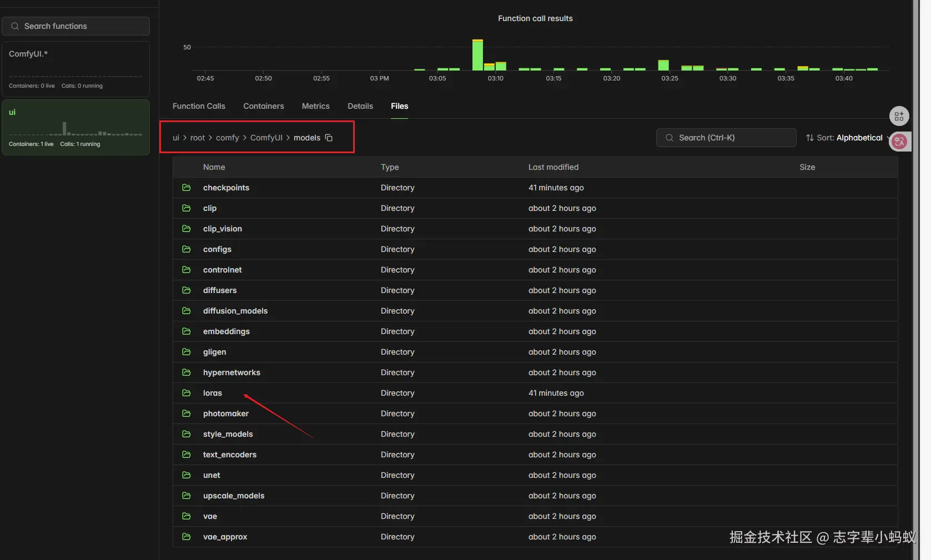Open the diffusion_models directory name
Screen dimensions: 931x560
(235, 311)
